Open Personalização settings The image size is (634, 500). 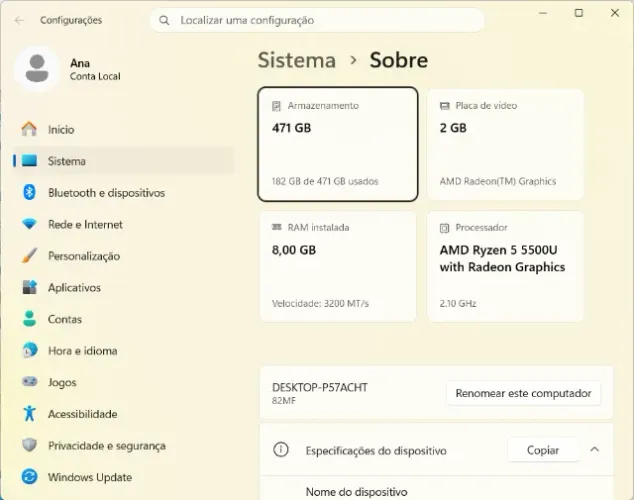123,255
